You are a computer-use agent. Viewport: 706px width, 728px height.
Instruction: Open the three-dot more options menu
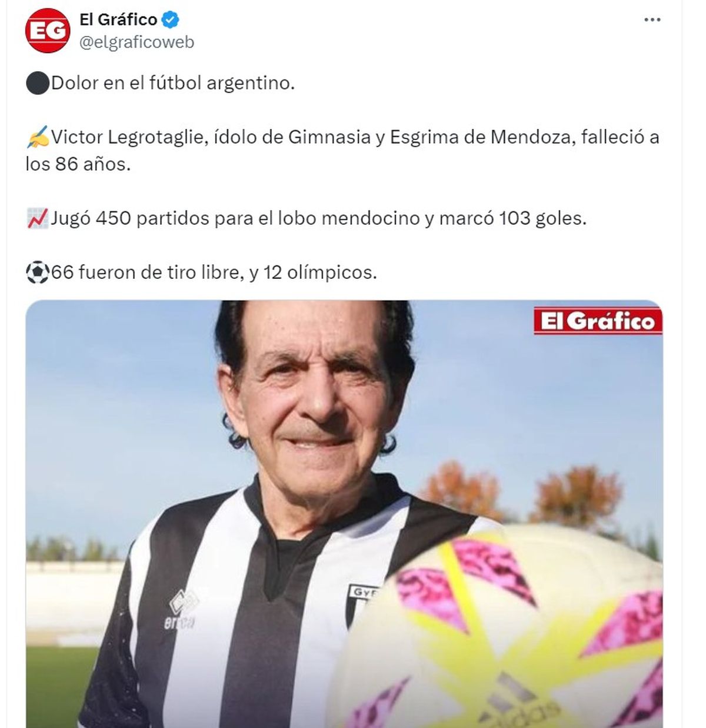(652, 20)
